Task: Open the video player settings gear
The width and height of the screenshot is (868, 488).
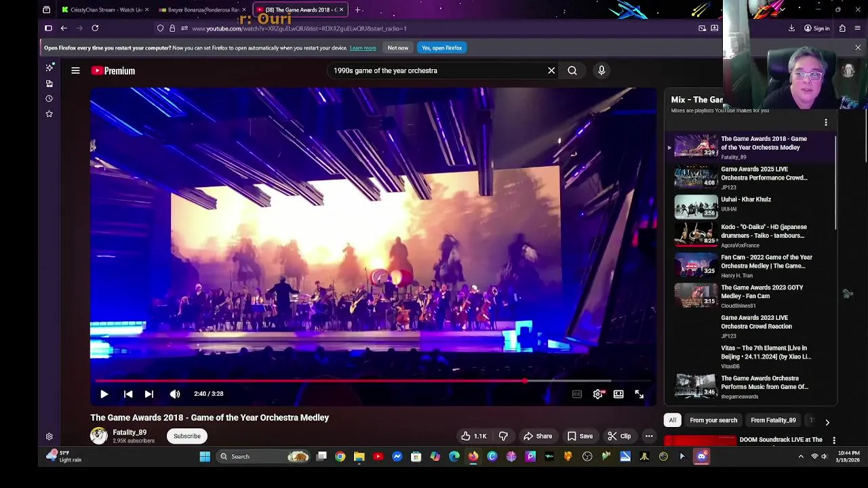Action: [598, 394]
